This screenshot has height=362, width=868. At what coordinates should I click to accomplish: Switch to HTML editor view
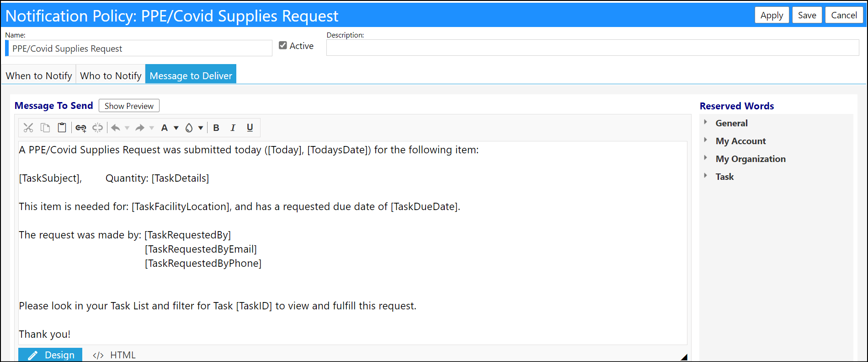(x=114, y=355)
